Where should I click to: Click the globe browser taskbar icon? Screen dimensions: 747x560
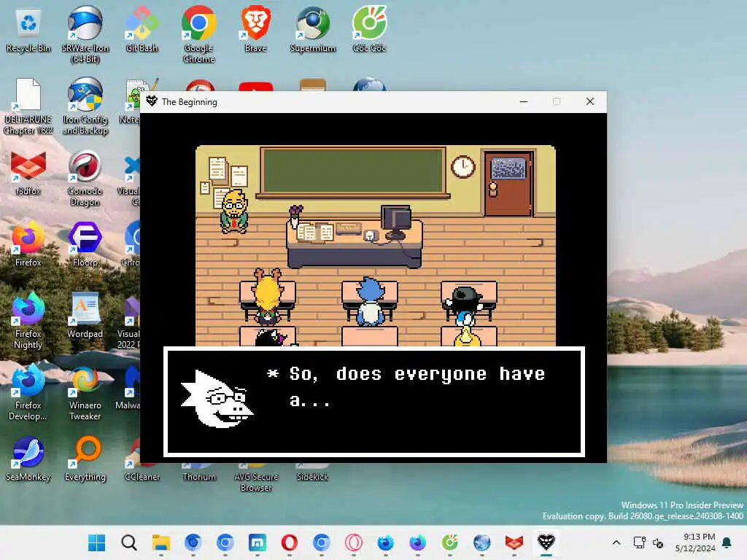(x=481, y=542)
